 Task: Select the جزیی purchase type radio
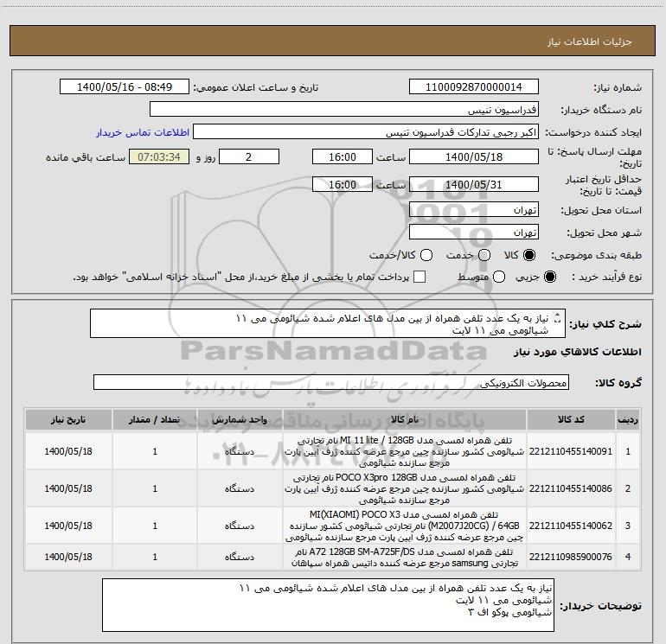(549, 277)
